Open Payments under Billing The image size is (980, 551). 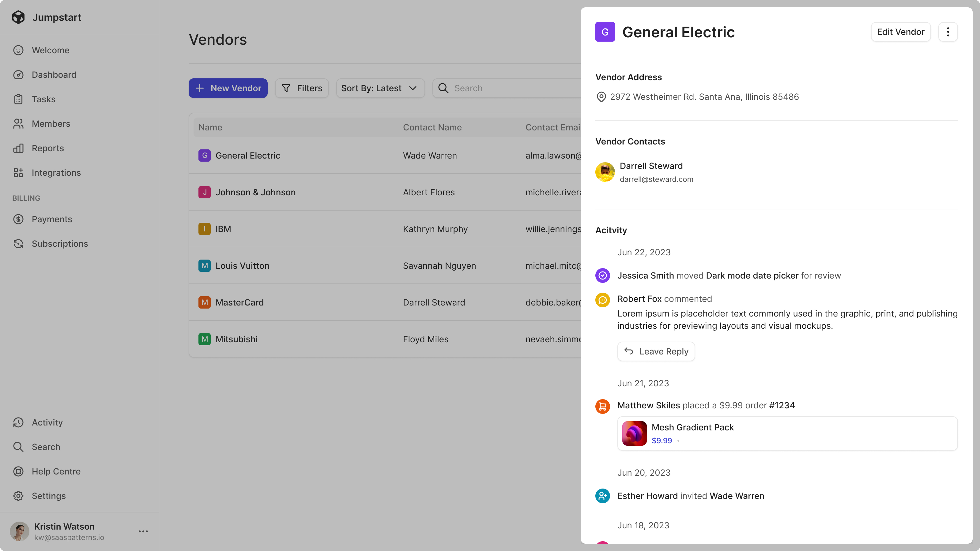52,219
